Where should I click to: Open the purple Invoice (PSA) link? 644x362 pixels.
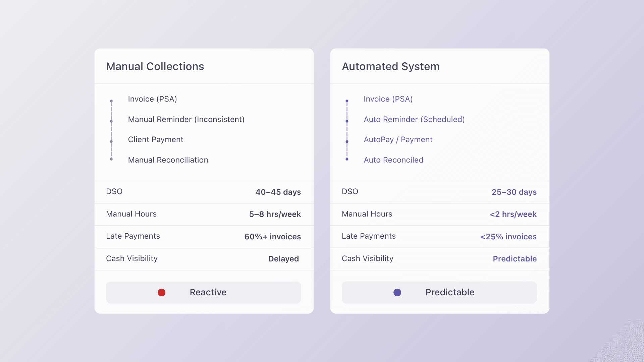(388, 99)
